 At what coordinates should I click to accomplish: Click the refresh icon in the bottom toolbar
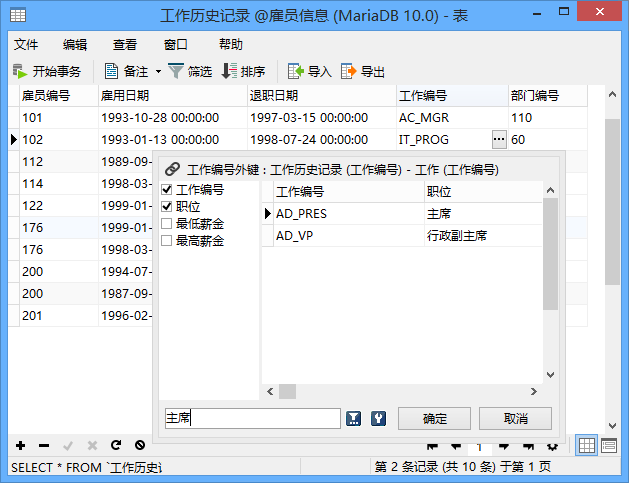116,445
